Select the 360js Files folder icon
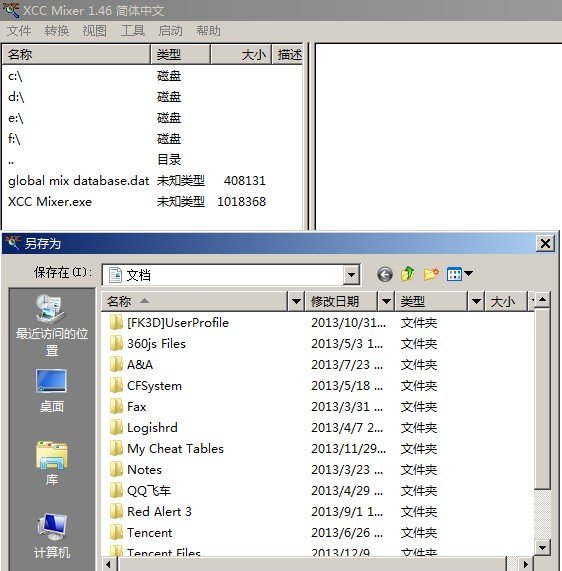The height and width of the screenshot is (571, 562). click(x=116, y=343)
